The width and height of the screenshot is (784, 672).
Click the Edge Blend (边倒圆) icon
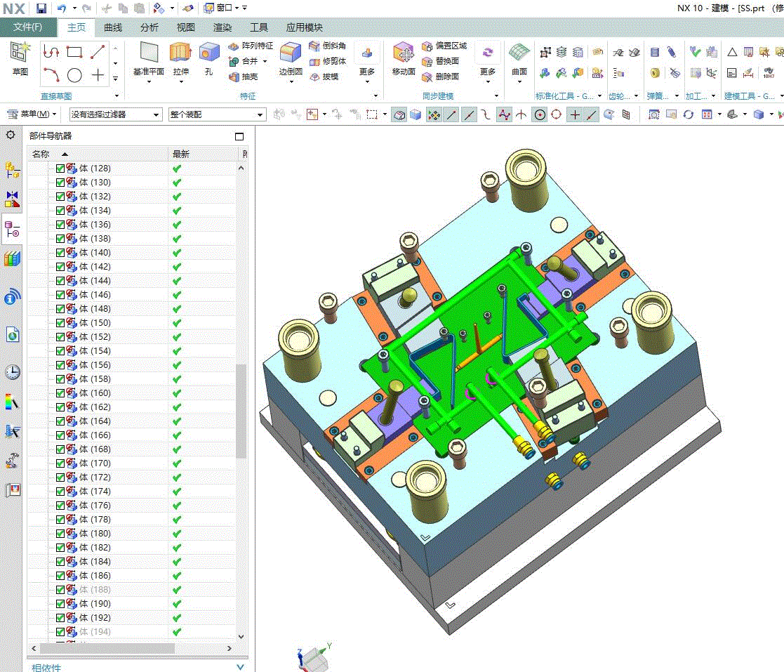click(291, 52)
